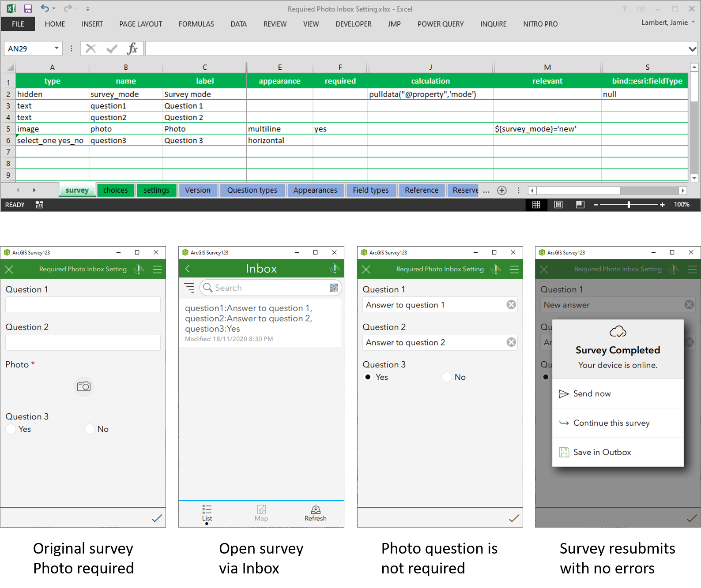Click the Inbox Search field
This screenshot has height=588, width=701.
pos(271,288)
